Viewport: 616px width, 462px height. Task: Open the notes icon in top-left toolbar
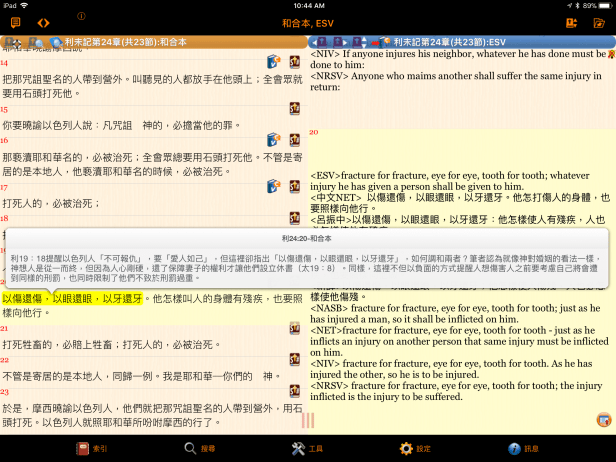pyautogui.click(x=14, y=22)
